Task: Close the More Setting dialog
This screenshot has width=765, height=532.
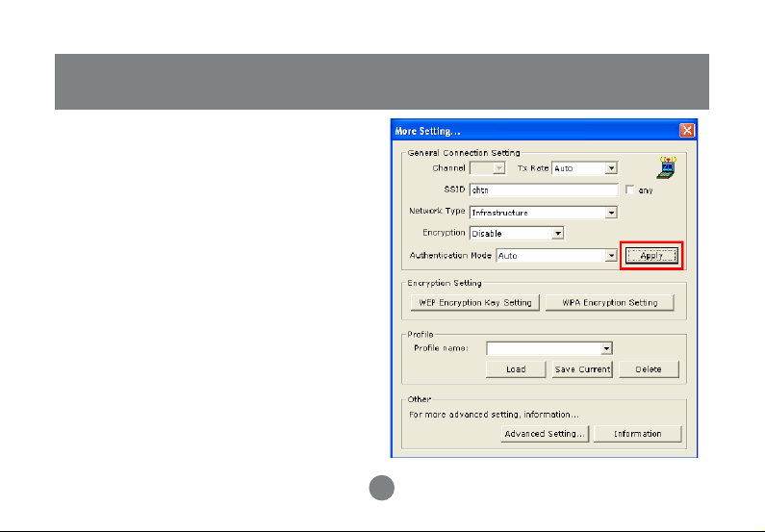Action: [x=687, y=130]
